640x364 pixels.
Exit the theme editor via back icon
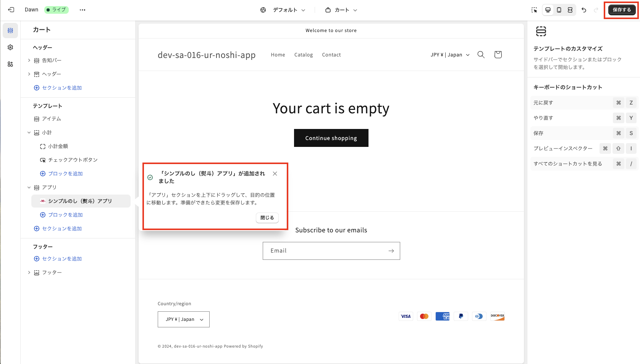(11, 10)
